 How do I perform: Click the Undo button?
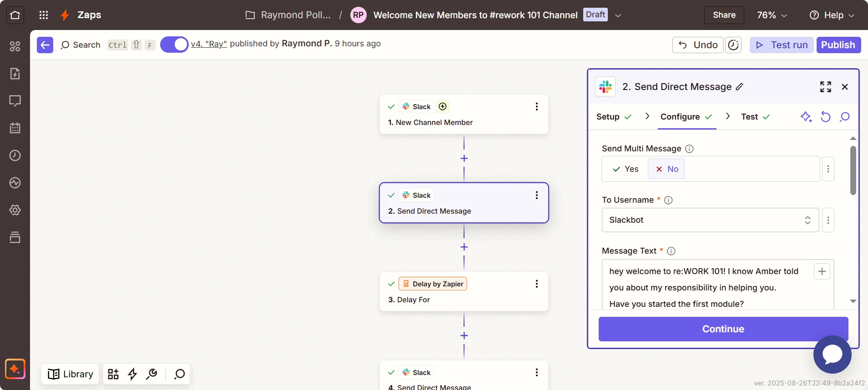[698, 45]
